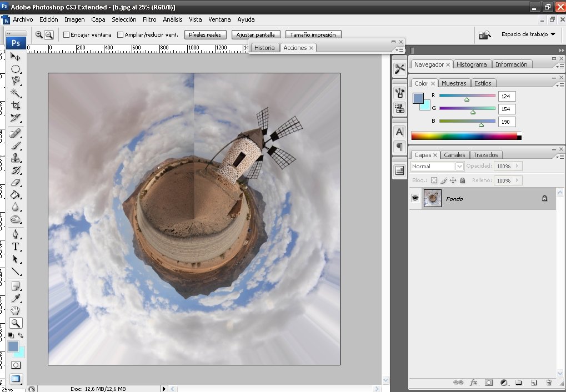Expand the Opacidad slider arrow
The height and width of the screenshot is (392, 566).
[517, 166]
